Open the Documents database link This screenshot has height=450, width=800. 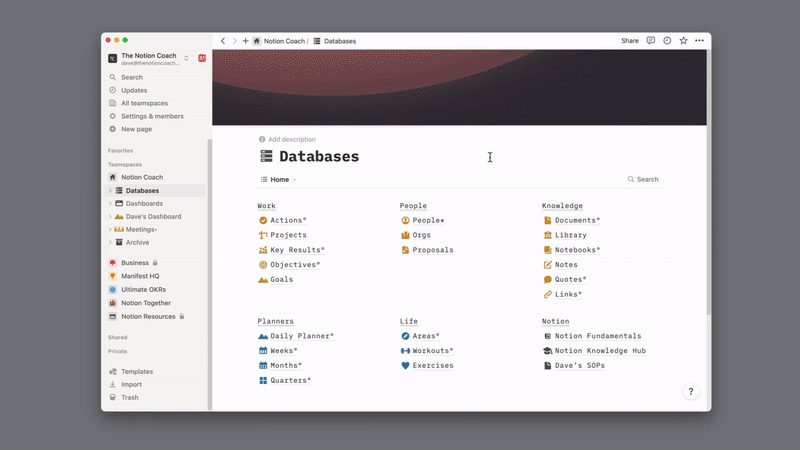(578, 220)
